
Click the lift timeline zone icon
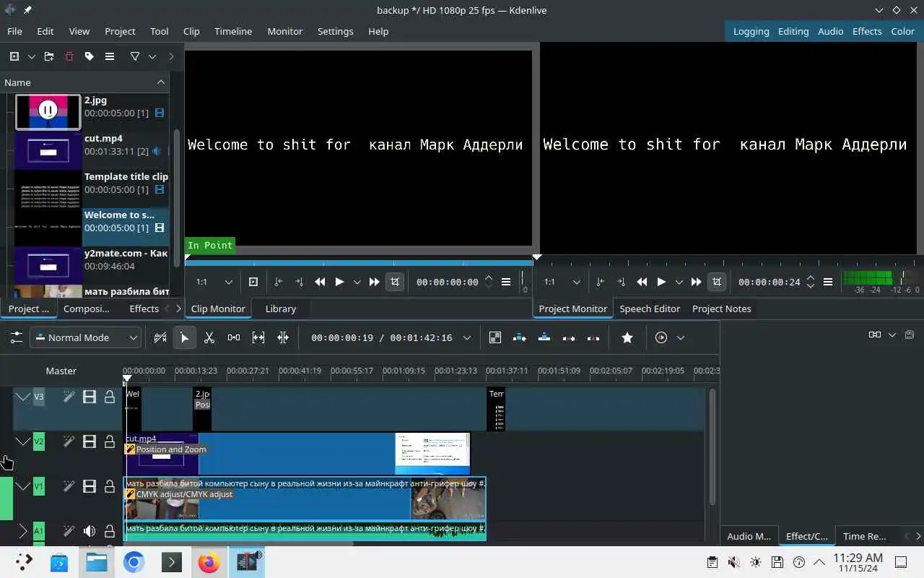tap(593, 337)
